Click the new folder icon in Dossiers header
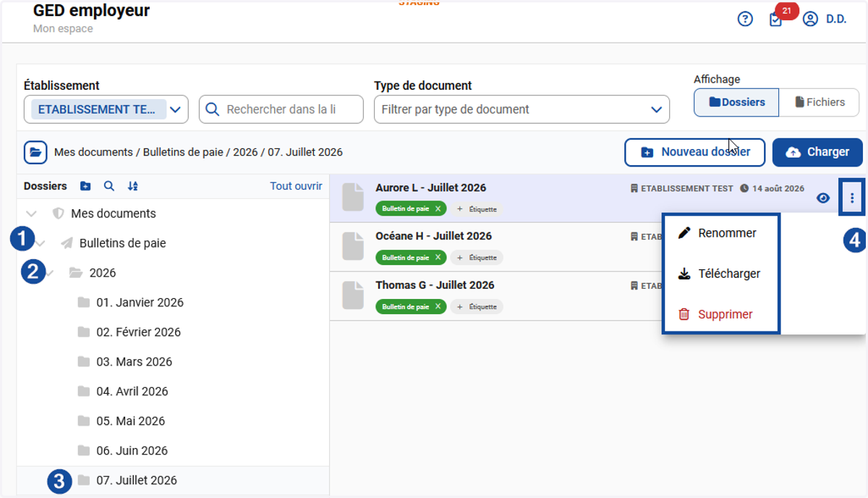This screenshot has width=868, height=498. (85, 186)
